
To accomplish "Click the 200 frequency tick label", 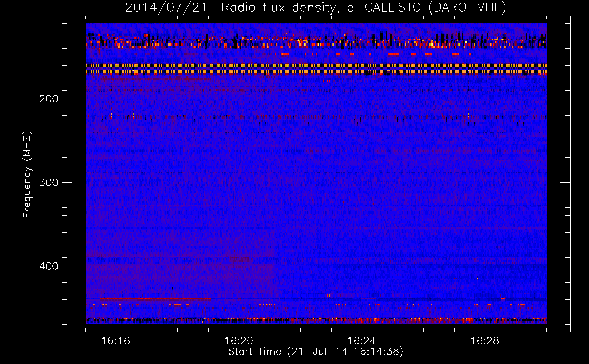I will tap(49, 99).
